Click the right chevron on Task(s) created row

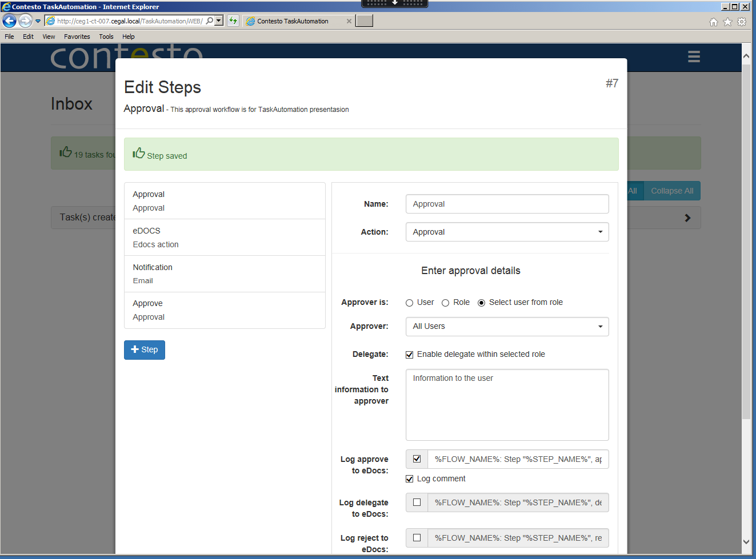(687, 218)
